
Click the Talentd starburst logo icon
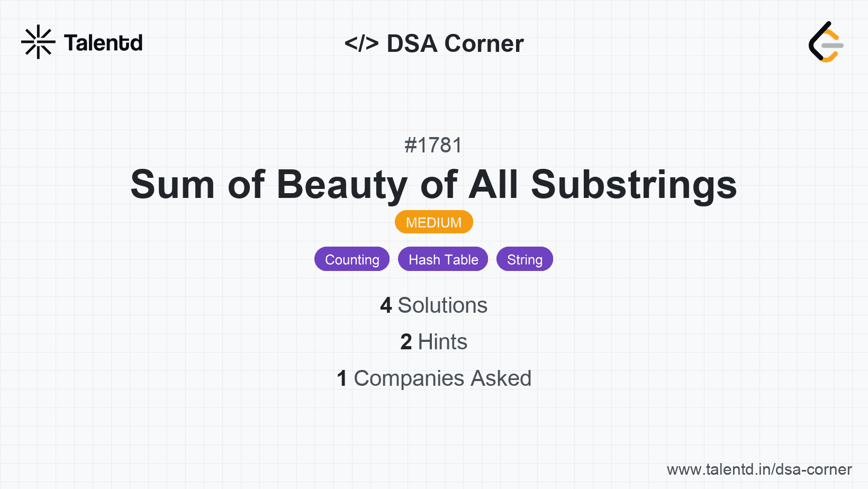38,42
